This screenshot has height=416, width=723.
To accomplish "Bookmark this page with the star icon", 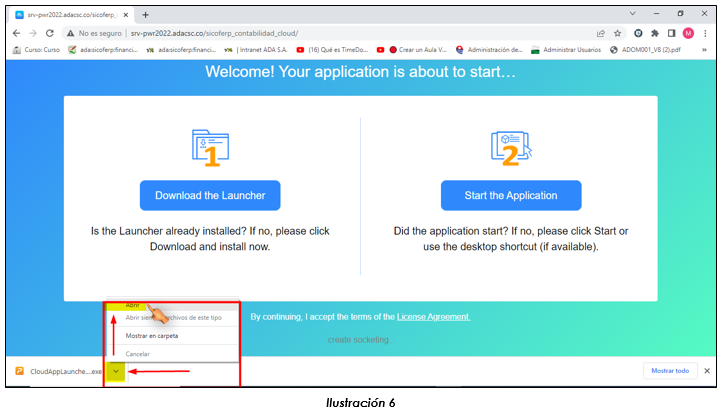I will coord(618,33).
